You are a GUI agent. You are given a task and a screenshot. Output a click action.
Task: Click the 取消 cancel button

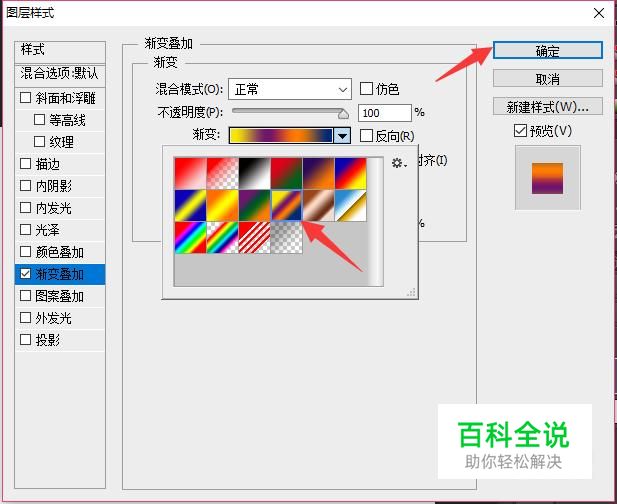pos(548,78)
